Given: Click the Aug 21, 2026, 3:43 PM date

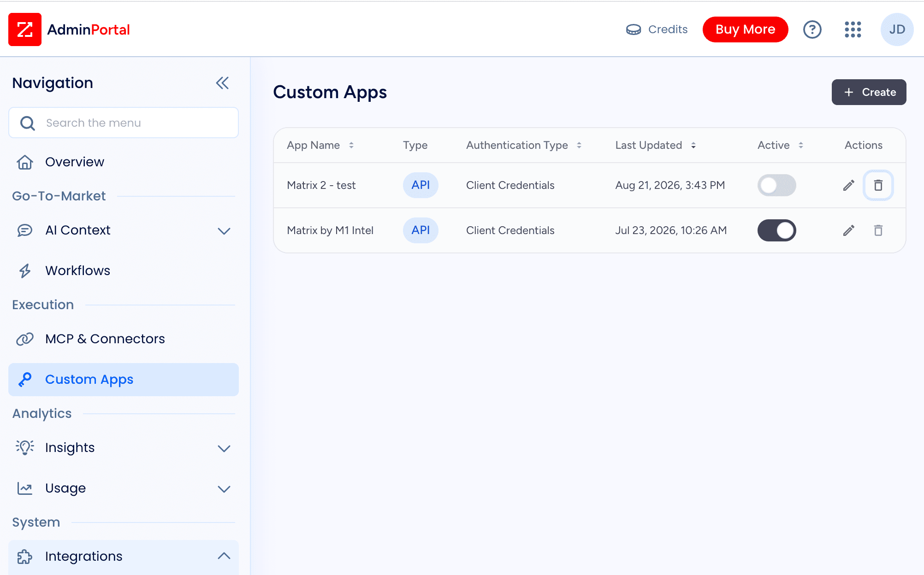Looking at the screenshot, I should coord(670,185).
